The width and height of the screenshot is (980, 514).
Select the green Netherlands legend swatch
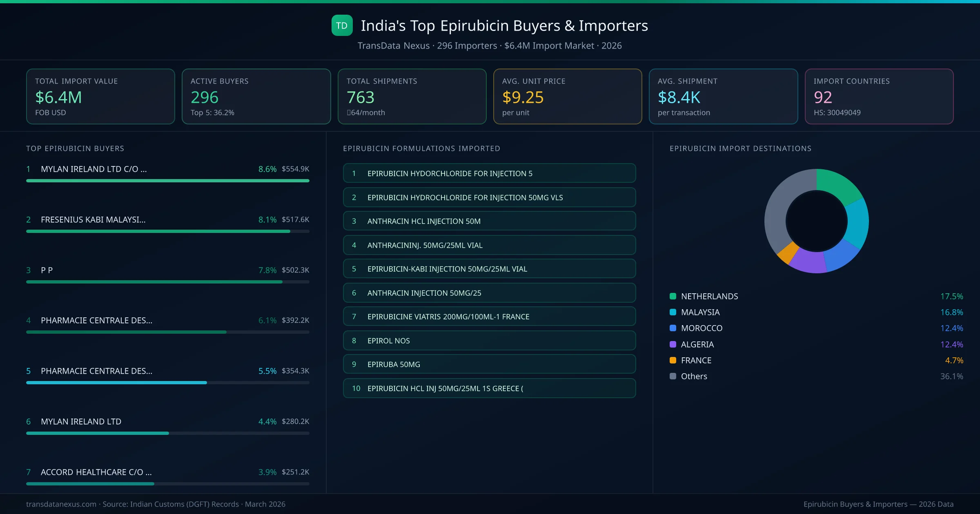point(672,296)
